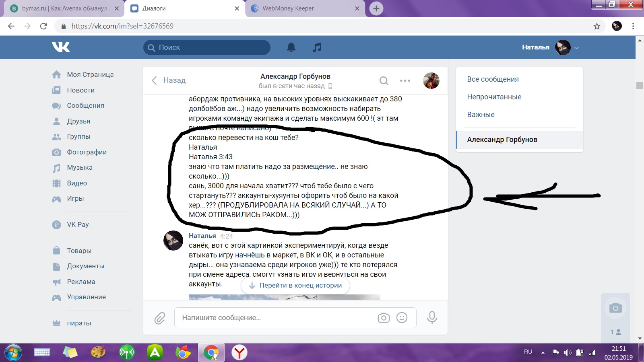Open the music player note icon
Viewport: 644px width, 362px height.
pos(317,47)
